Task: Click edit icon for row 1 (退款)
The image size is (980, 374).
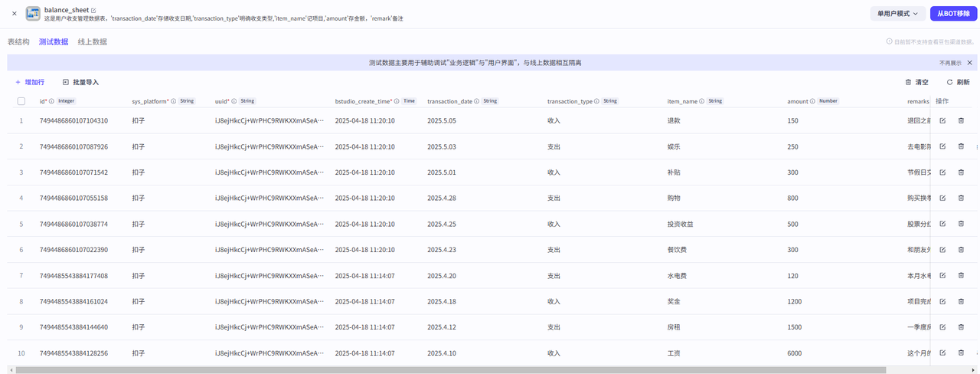Action: [x=942, y=120]
